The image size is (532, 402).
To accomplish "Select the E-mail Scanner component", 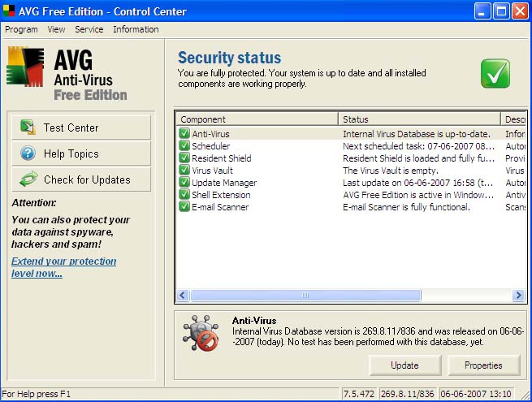I will [x=351, y=207].
